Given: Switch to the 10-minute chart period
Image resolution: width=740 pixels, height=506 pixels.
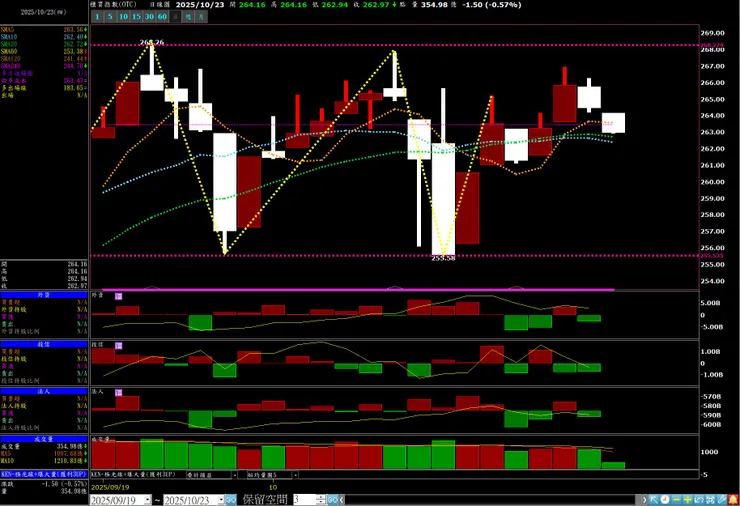Looking at the screenshot, I should pos(123,17).
